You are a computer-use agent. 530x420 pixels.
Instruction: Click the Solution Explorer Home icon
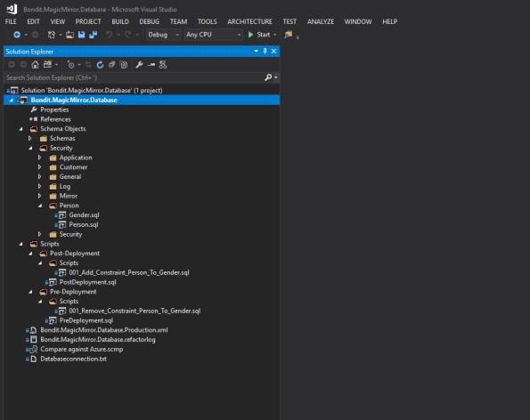tap(35, 64)
